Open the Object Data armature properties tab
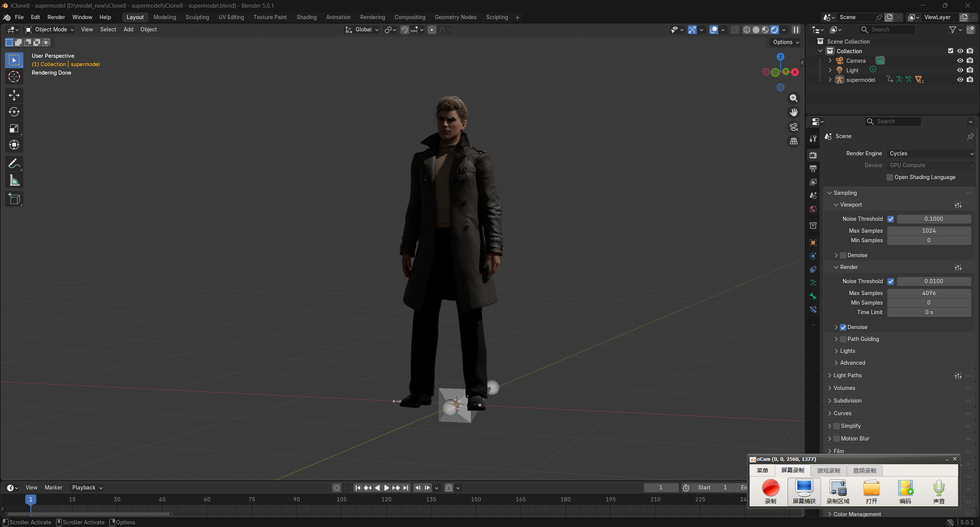Screen dimensions: 980x527 (x=813, y=283)
